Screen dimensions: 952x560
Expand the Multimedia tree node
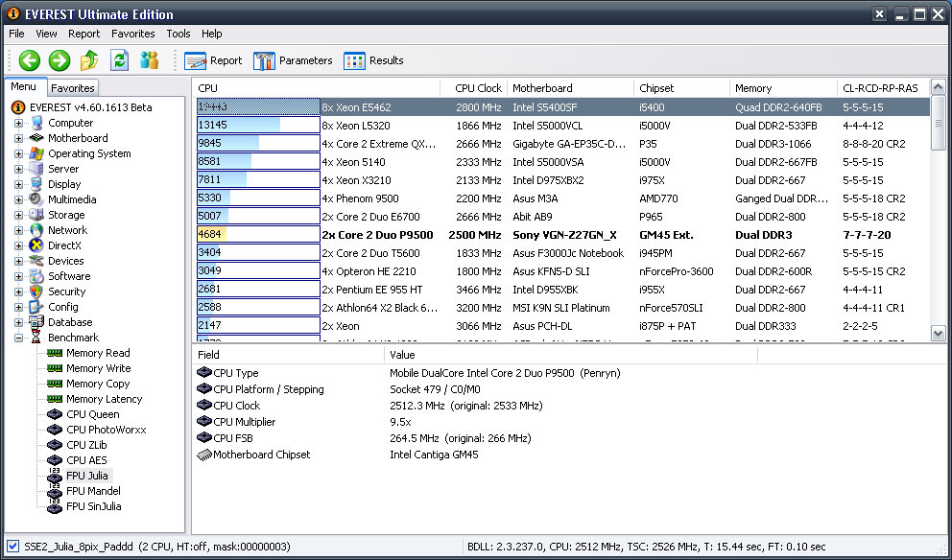pyautogui.click(x=19, y=199)
